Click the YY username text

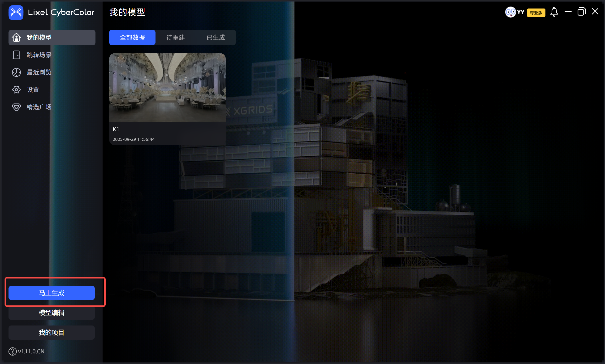click(521, 12)
